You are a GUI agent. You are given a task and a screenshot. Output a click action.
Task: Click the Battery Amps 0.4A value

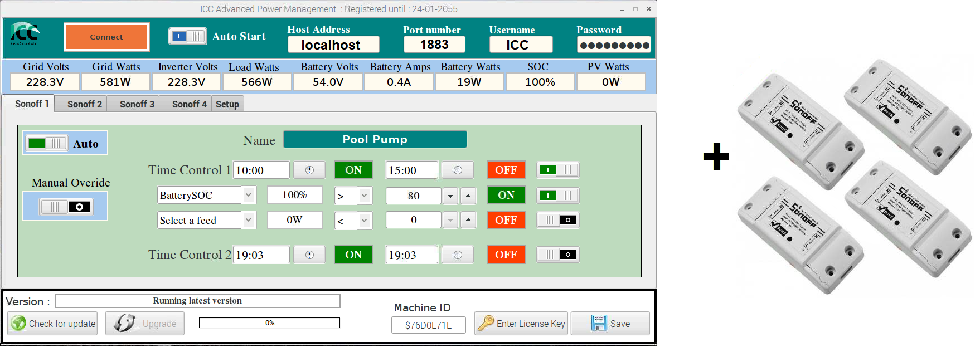pyautogui.click(x=399, y=82)
